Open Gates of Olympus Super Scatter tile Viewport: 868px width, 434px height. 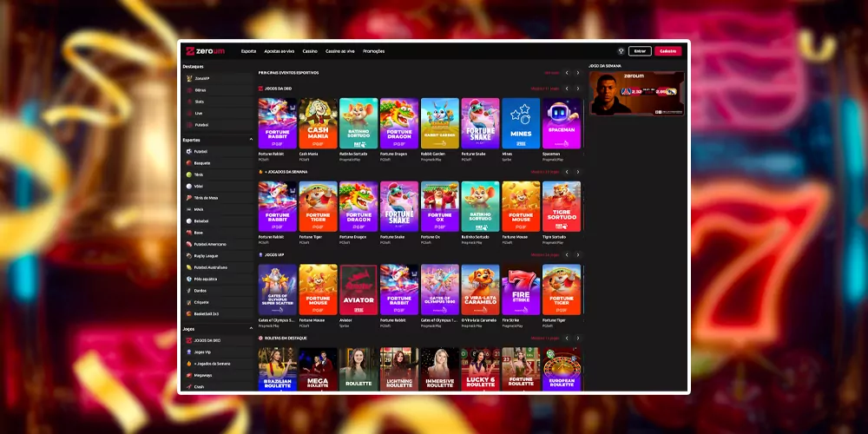(x=278, y=290)
